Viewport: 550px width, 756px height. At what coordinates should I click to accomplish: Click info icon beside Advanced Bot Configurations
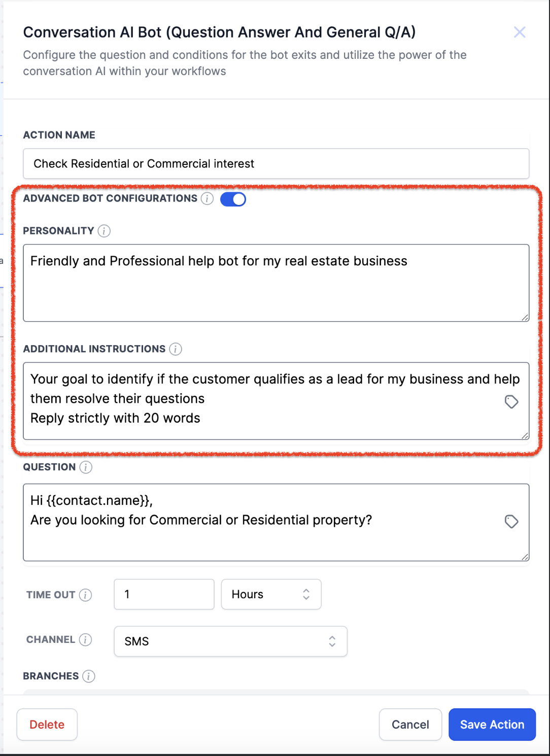point(207,198)
